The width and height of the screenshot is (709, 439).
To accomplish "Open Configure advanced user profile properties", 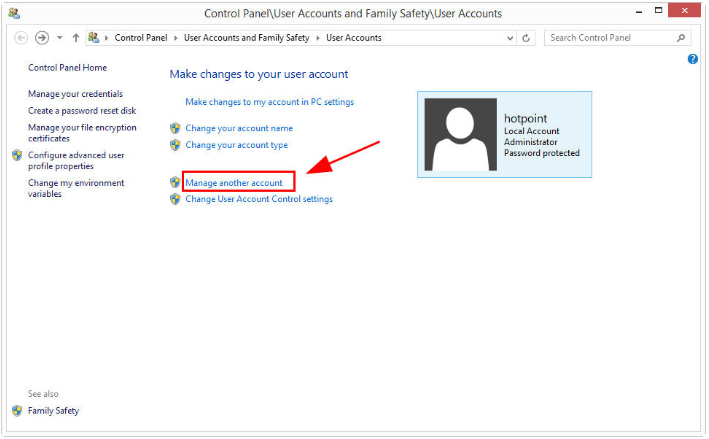I will pyautogui.click(x=76, y=160).
